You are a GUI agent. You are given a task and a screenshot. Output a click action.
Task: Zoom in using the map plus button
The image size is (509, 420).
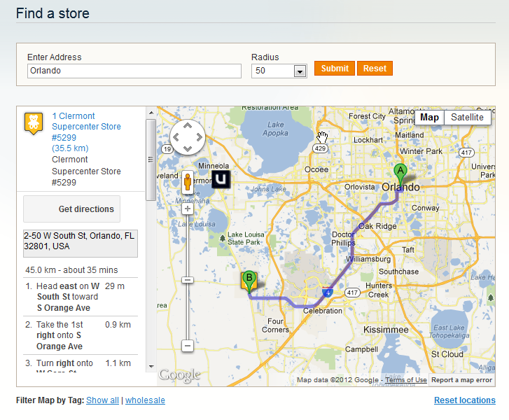click(188, 209)
